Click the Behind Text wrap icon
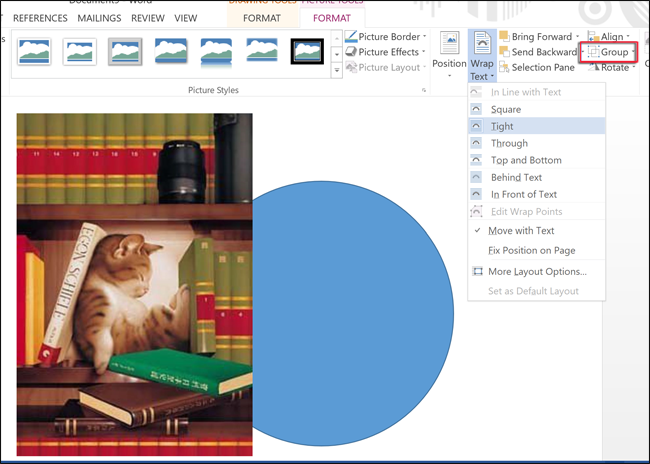The width and height of the screenshot is (650, 464). coord(476,177)
